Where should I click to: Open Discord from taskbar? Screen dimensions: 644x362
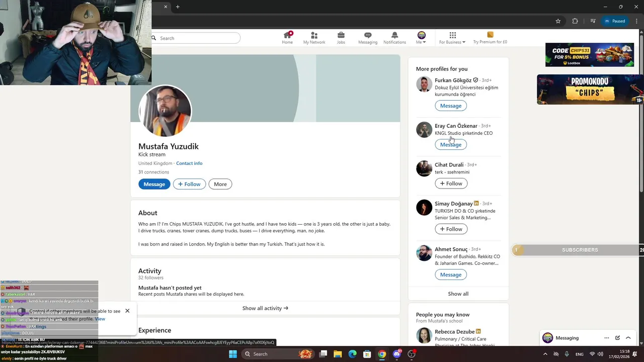click(397, 354)
